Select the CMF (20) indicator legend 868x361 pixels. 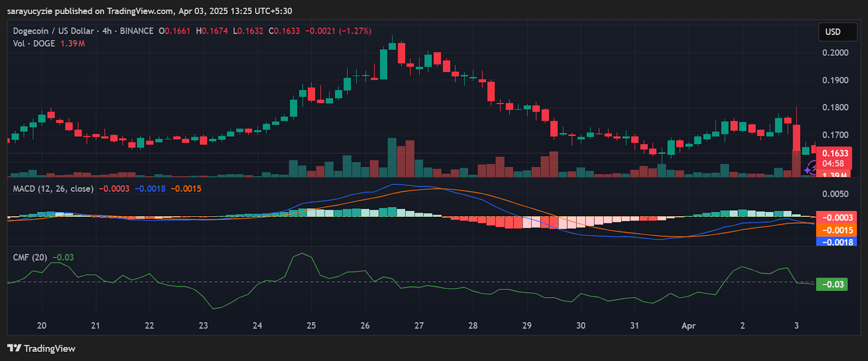30,257
